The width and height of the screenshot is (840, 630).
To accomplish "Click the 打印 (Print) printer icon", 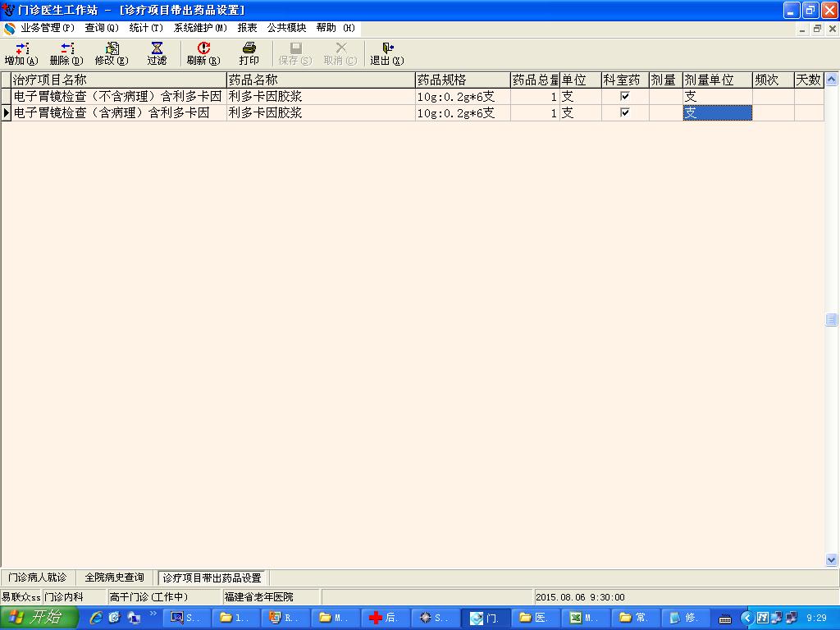I will 249,53.
